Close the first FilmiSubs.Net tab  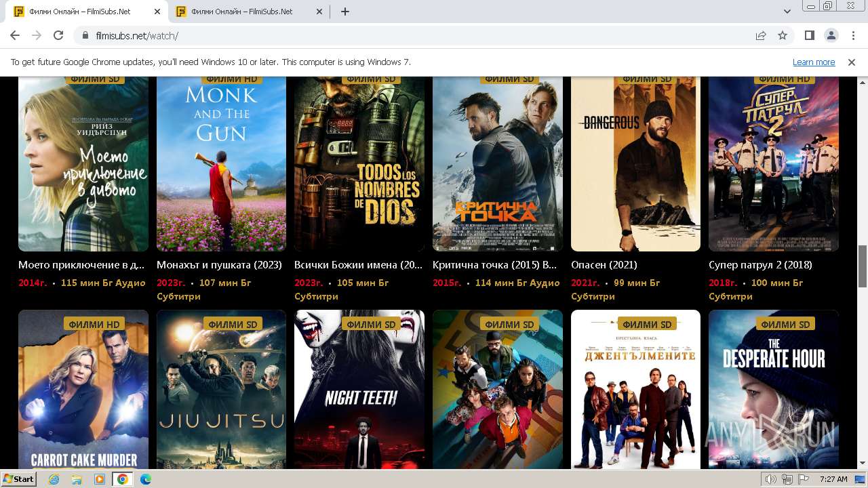(x=157, y=12)
